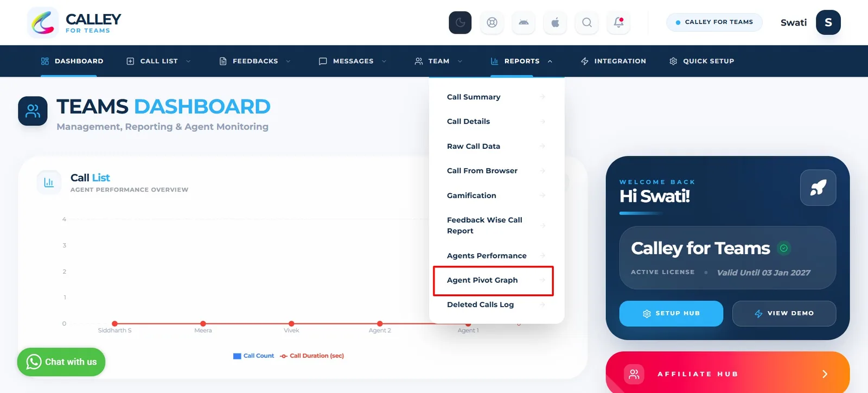Click the Apple app icon

[555, 22]
